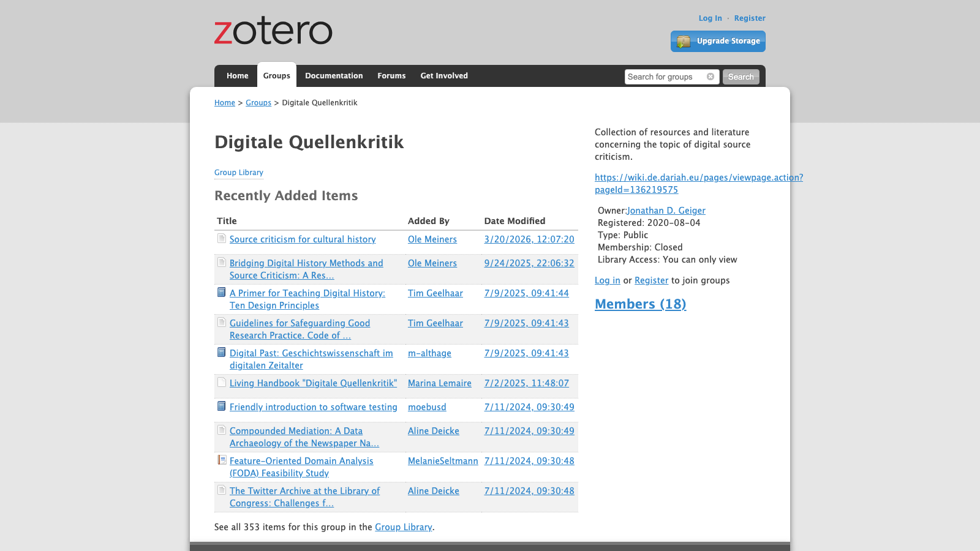Click the Zotero logo
This screenshot has height=551, width=980.
click(273, 31)
